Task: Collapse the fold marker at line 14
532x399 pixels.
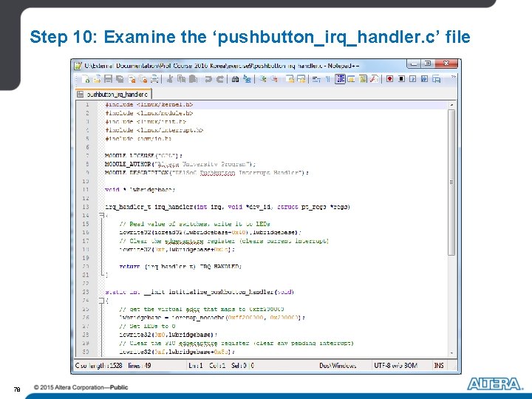Action: [x=101, y=215]
